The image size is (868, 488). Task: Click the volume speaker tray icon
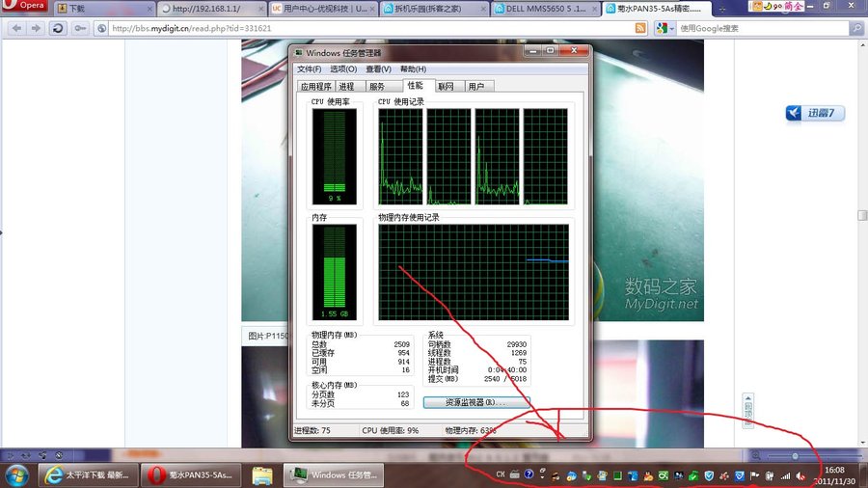click(800, 474)
